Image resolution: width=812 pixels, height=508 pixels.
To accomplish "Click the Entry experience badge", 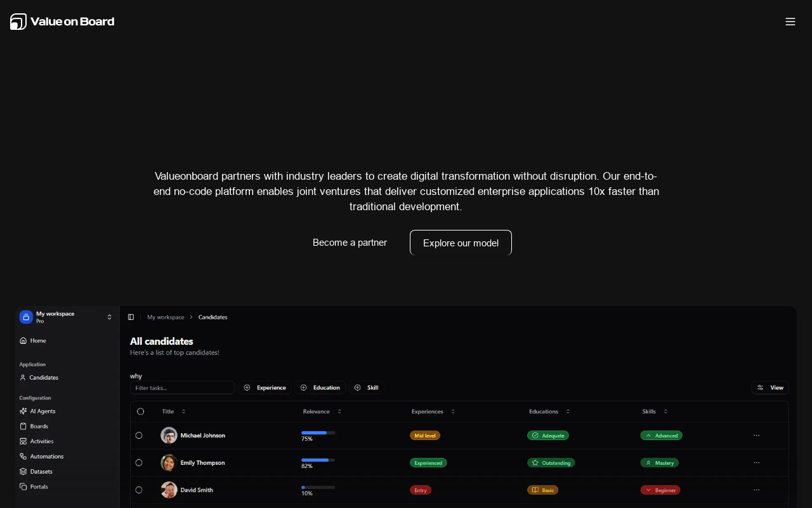I will [421, 490].
